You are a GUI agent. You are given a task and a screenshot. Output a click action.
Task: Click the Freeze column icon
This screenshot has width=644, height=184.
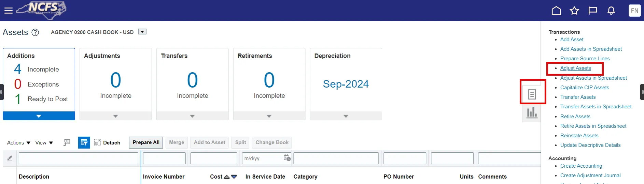pos(67,142)
